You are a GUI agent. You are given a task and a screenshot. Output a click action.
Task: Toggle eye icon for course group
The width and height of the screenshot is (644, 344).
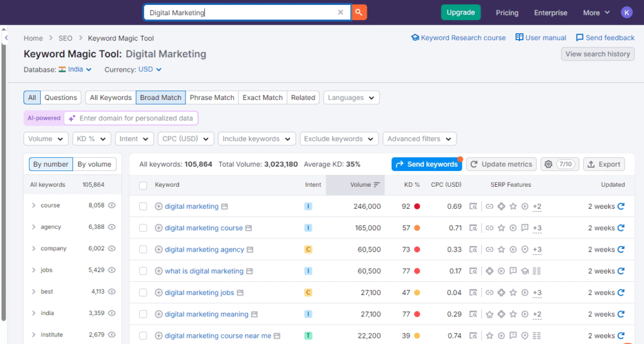click(112, 205)
